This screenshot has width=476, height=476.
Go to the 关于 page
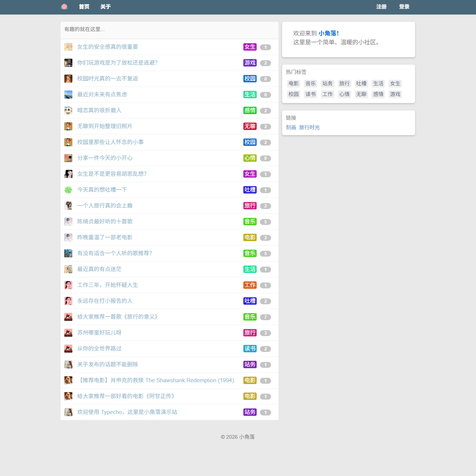coord(106,7)
